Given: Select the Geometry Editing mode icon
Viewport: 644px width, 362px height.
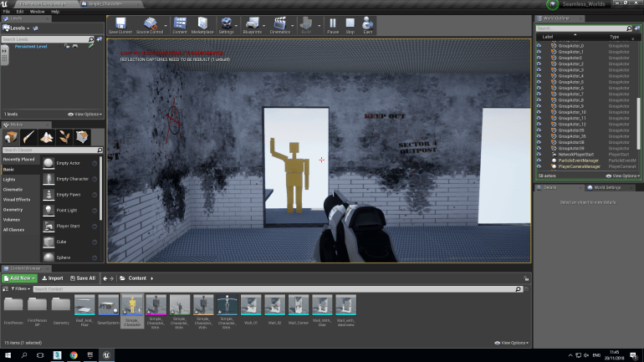Looking at the screenshot, I should pos(82,137).
